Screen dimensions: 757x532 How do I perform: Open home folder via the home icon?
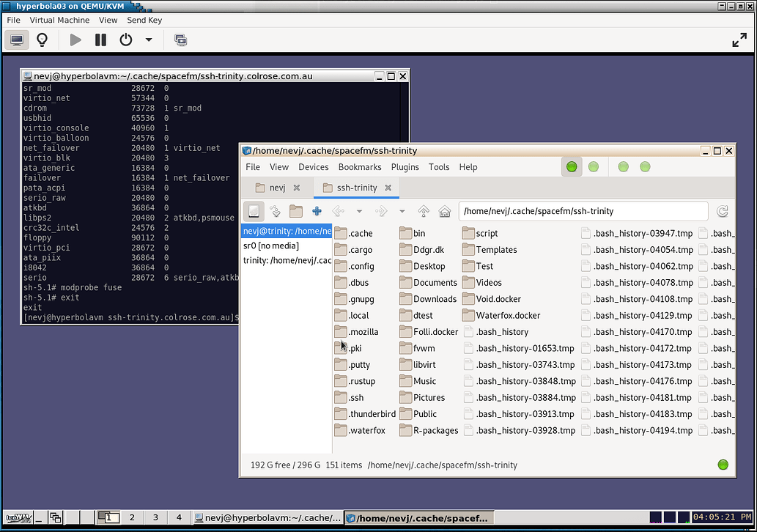pyautogui.click(x=445, y=211)
